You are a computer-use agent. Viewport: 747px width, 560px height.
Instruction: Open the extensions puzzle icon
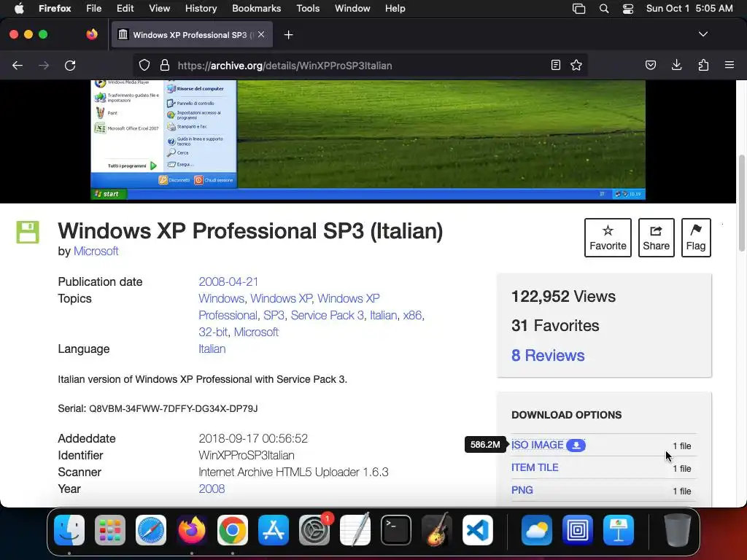point(703,65)
